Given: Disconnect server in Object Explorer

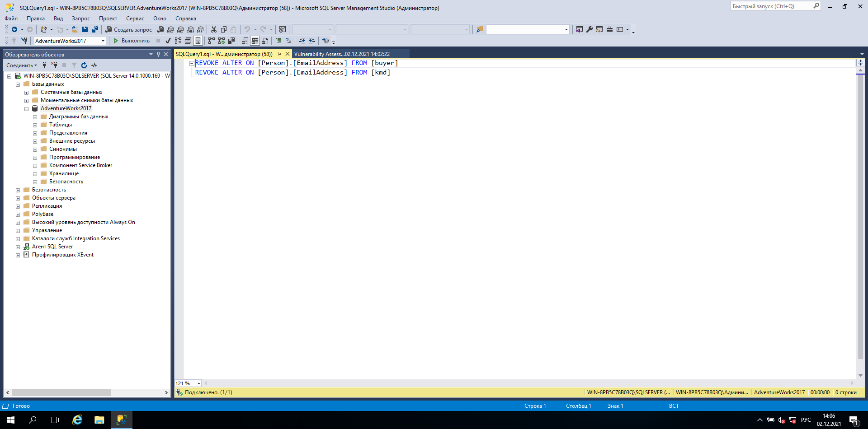Looking at the screenshot, I should 54,65.
